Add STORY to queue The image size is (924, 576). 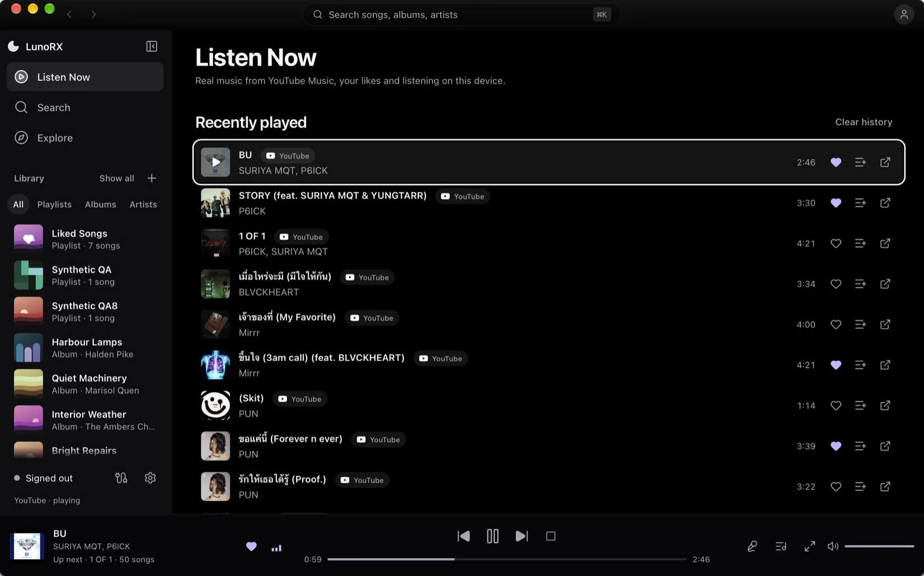[x=860, y=203]
